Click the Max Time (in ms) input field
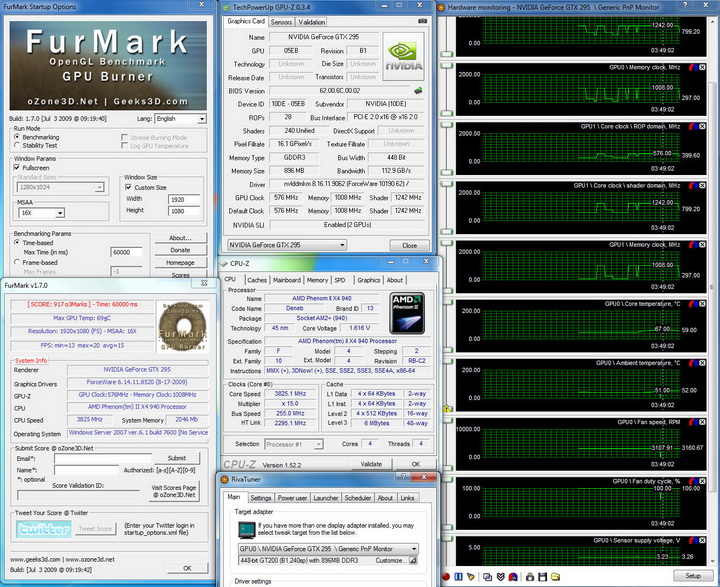This screenshot has height=587, width=720. coord(126,252)
